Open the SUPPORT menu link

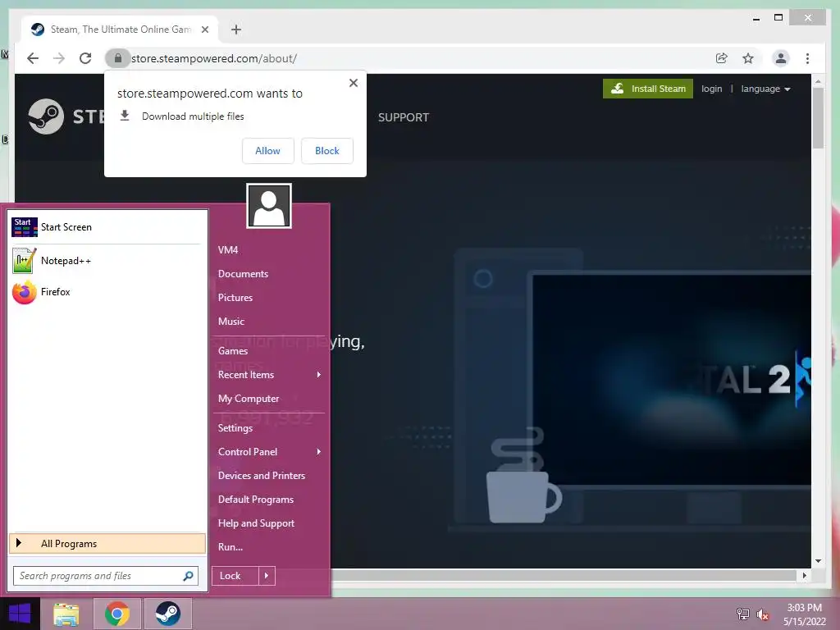pyautogui.click(x=404, y=117)
